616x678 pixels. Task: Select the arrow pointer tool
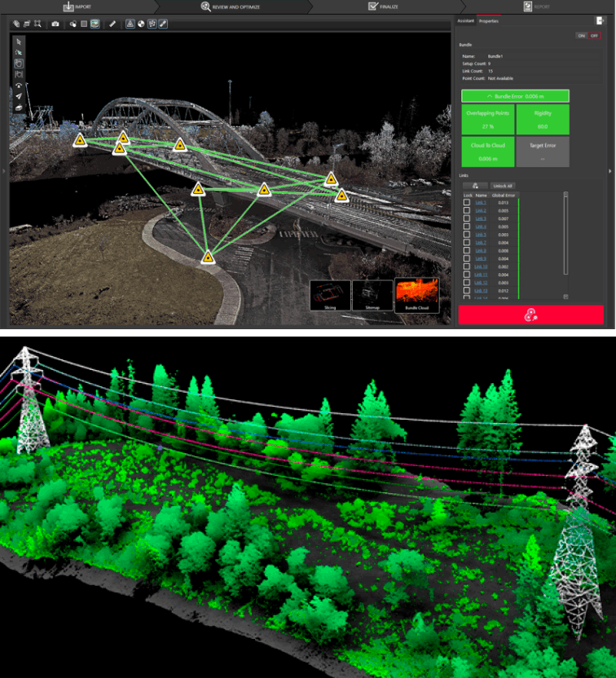(19, 42)
